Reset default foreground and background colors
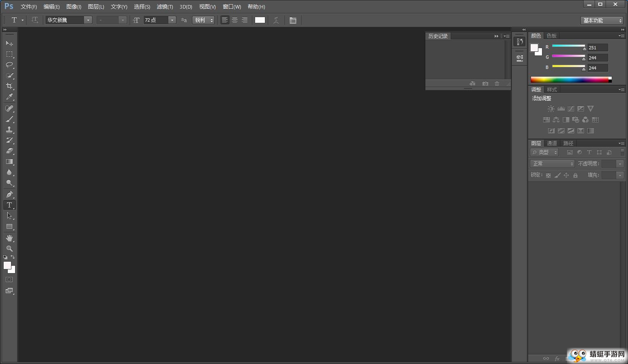 5,257
